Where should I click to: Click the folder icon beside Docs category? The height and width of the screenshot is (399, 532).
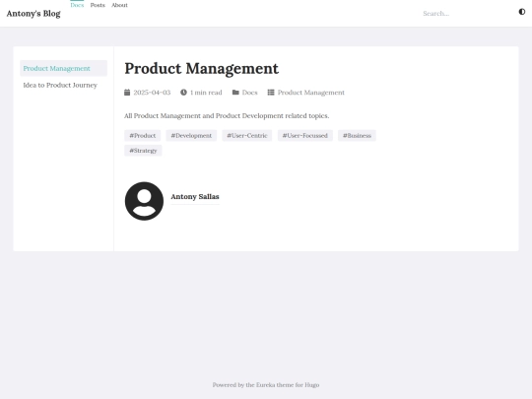(x=235, y=93)
